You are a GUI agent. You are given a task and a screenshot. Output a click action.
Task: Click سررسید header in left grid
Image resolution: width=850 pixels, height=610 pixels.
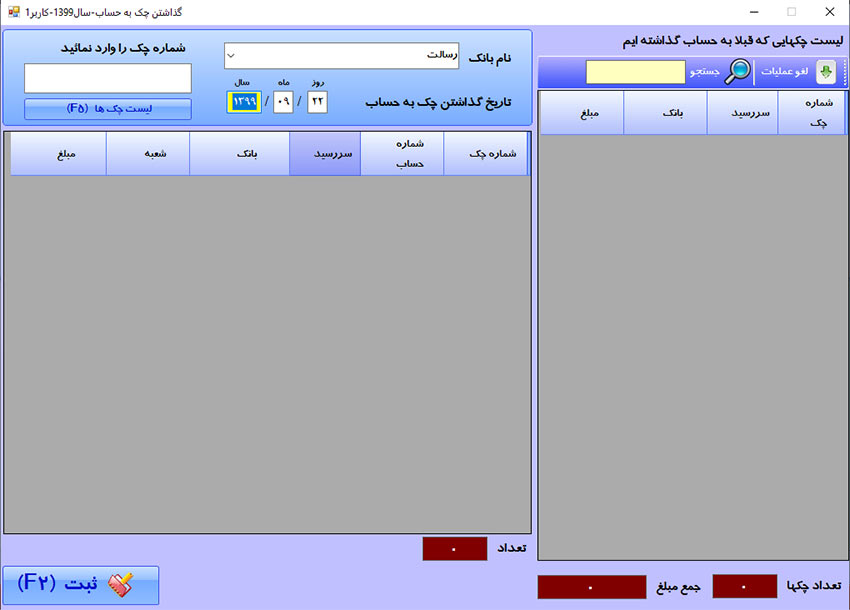click(325, 154)
